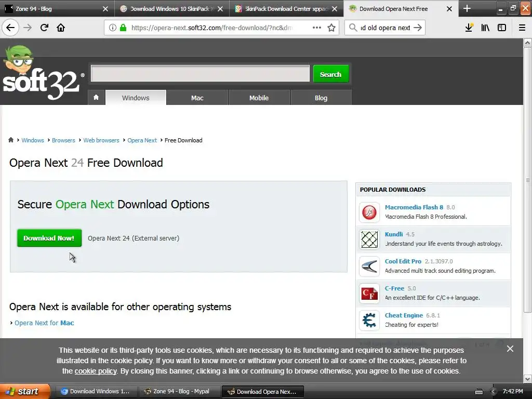532x399 pixels.
Task: Open the Cool Edit Pro link
Action: 403,261
